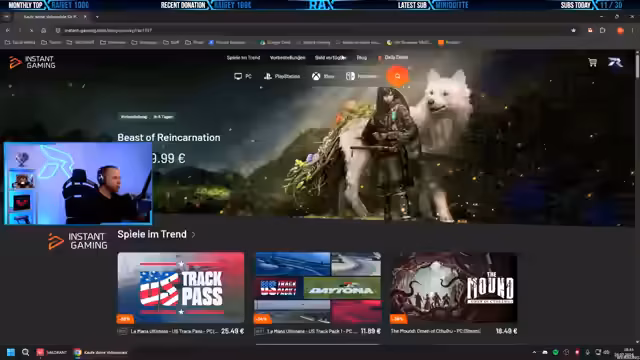Select the Xbox platform
640x360 pixels.
(x=323, y=76)
